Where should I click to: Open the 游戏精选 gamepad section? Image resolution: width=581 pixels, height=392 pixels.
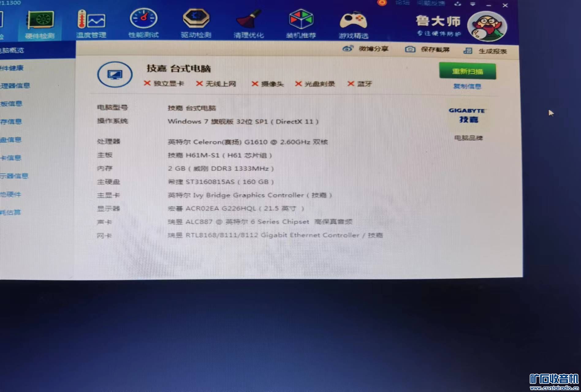click(353, 24)
